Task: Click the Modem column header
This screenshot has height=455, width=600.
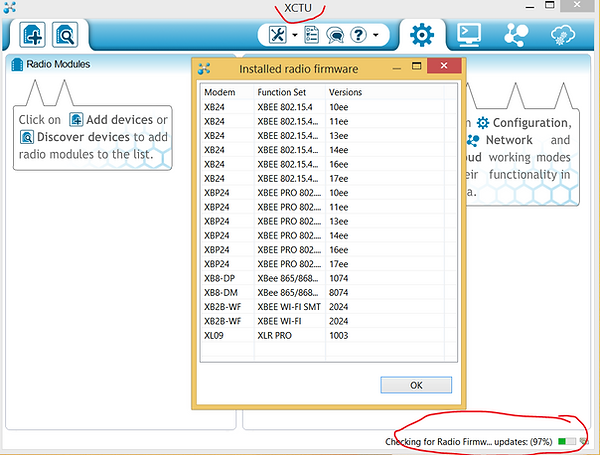Action: (227, 92)
